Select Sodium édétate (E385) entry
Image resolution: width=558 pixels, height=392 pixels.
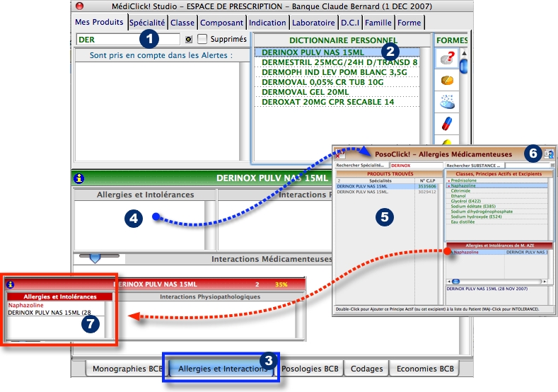click(496, 206)
